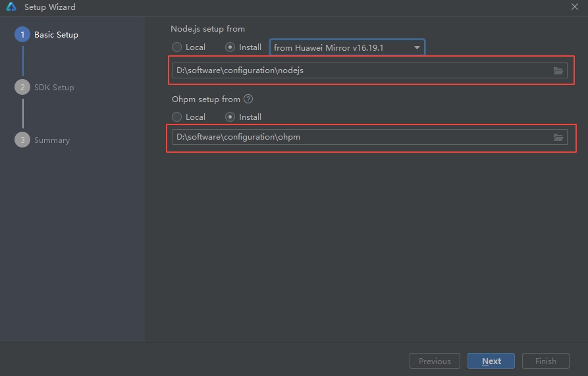The width and height of the screenshot is (588, 376).
Task: Open the Huawei Mirror v16.19.1 dropdown
Action: 347,47
